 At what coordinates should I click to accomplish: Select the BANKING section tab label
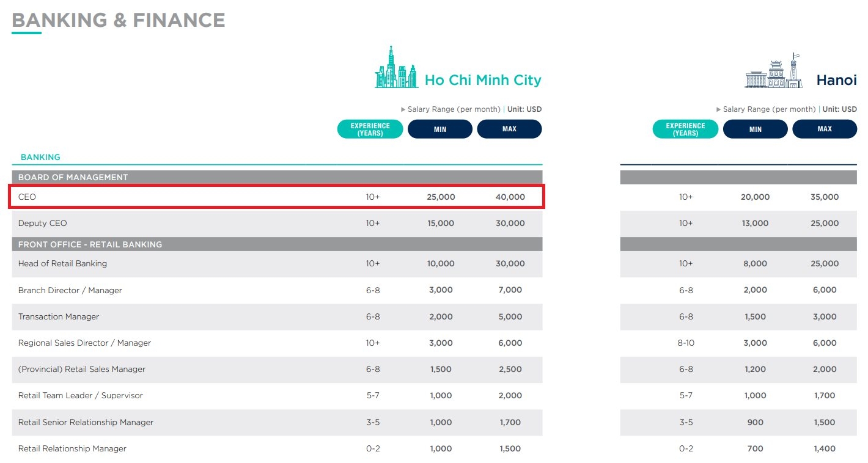(40, 157)
